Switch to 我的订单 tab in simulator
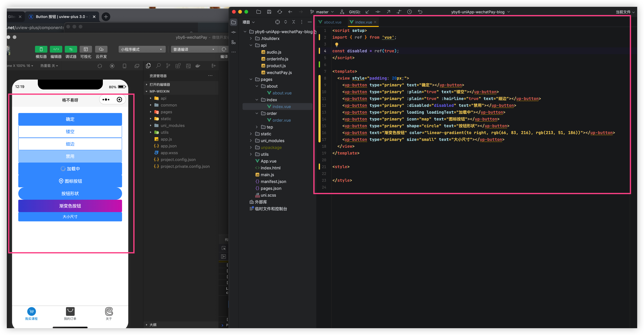644x335 pixels. point(70,313)
